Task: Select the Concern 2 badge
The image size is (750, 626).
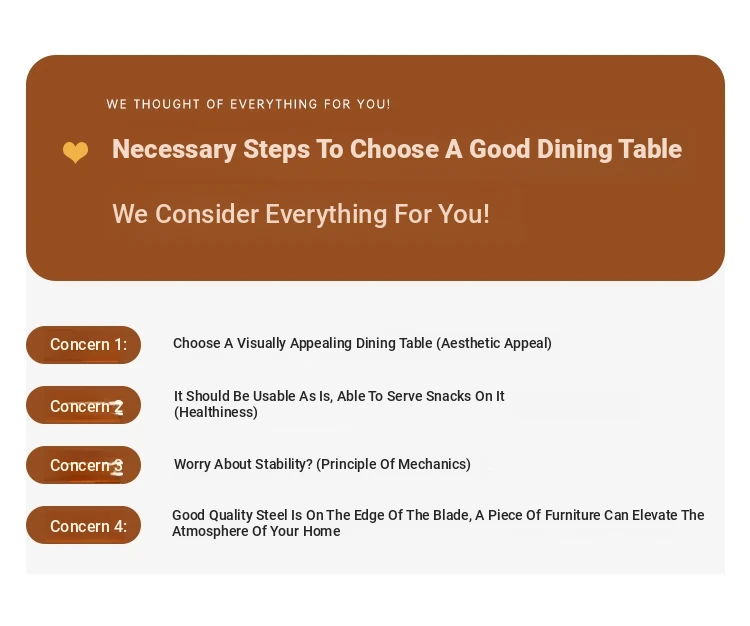Action: (83, 405)
